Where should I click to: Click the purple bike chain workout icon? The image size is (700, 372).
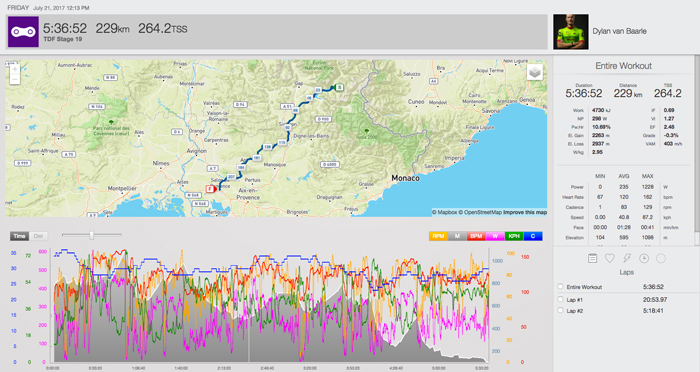[x=23, y=32]
